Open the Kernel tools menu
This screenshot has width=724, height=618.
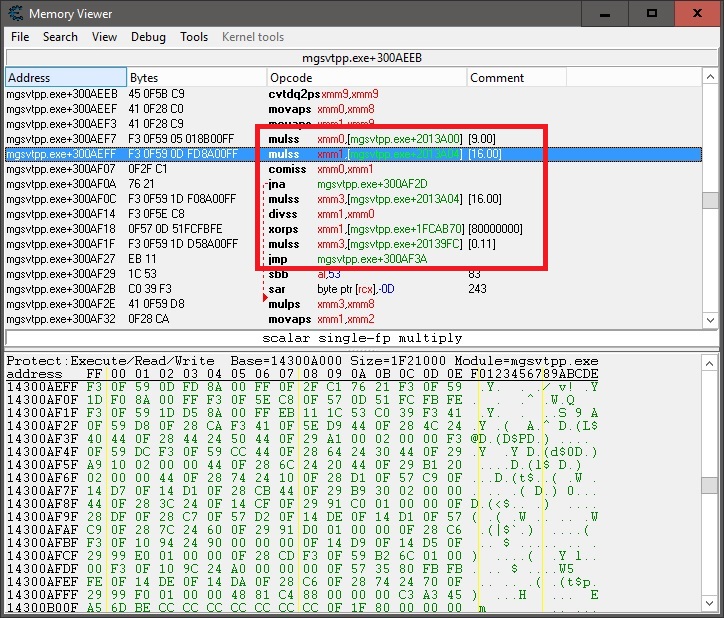click(x=253, y=37)
